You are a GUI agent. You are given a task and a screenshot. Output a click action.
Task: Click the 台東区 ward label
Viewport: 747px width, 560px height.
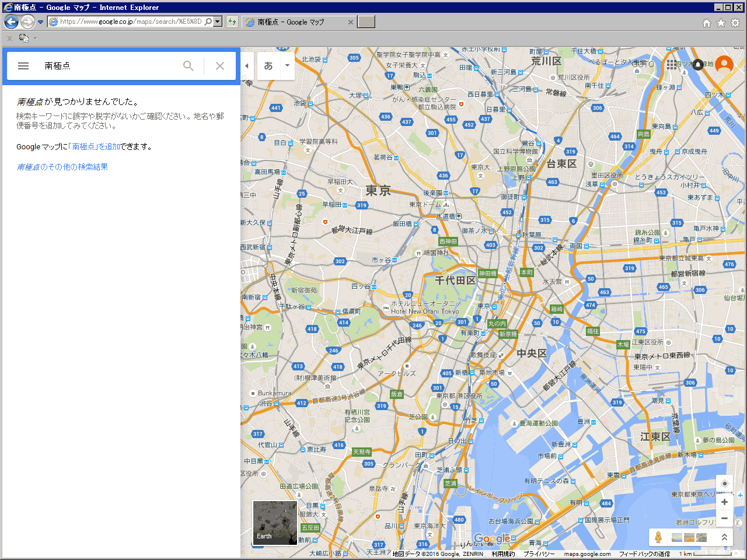click(561, 164)
